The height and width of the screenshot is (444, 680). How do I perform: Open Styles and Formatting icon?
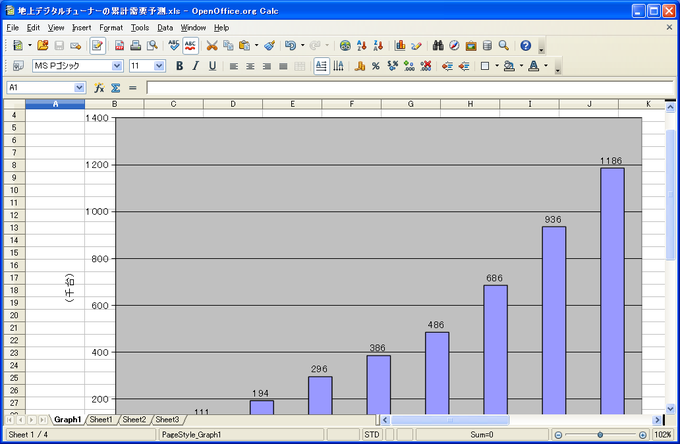[18, 66]
